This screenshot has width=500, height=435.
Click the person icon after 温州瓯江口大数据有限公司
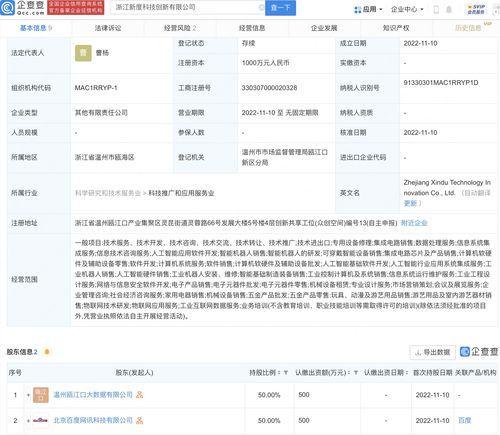pyautogui.click(x=140, y=395)
